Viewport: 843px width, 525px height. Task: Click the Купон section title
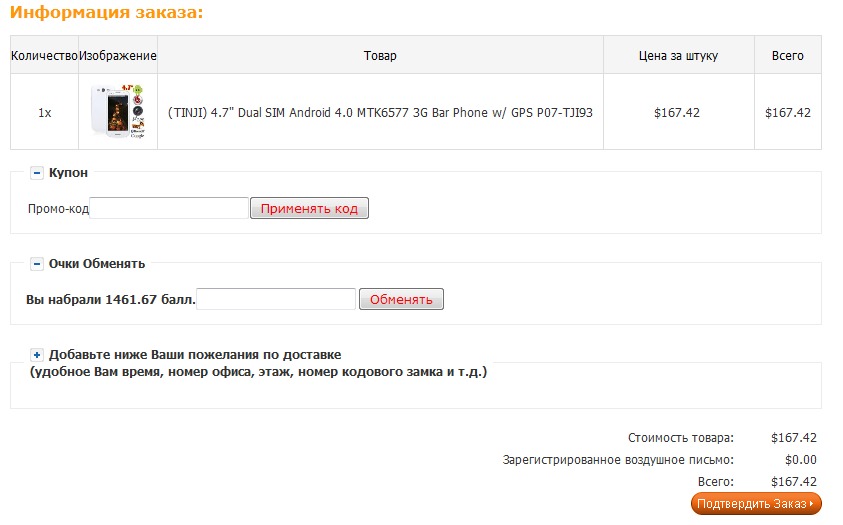tap(68, 173)
